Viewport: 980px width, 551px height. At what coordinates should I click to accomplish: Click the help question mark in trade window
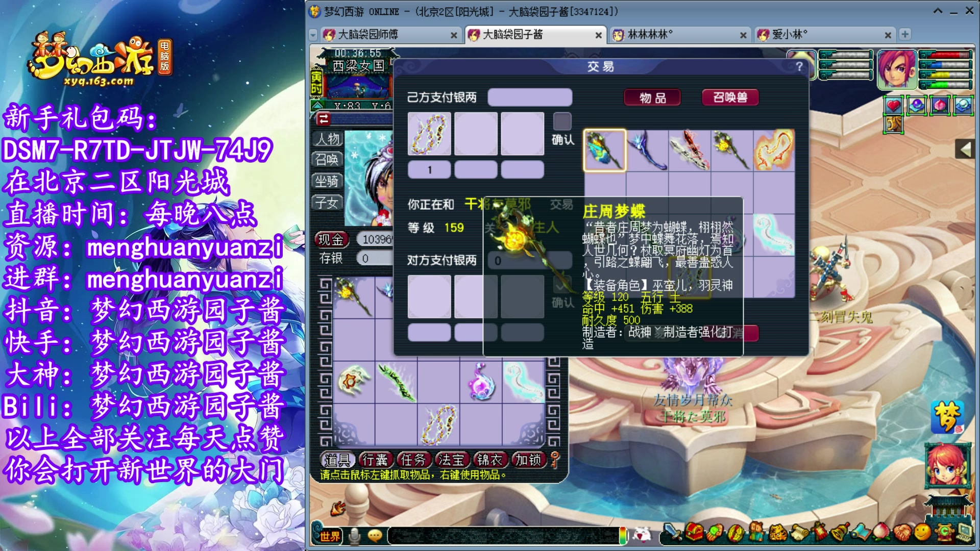[799, 66]
